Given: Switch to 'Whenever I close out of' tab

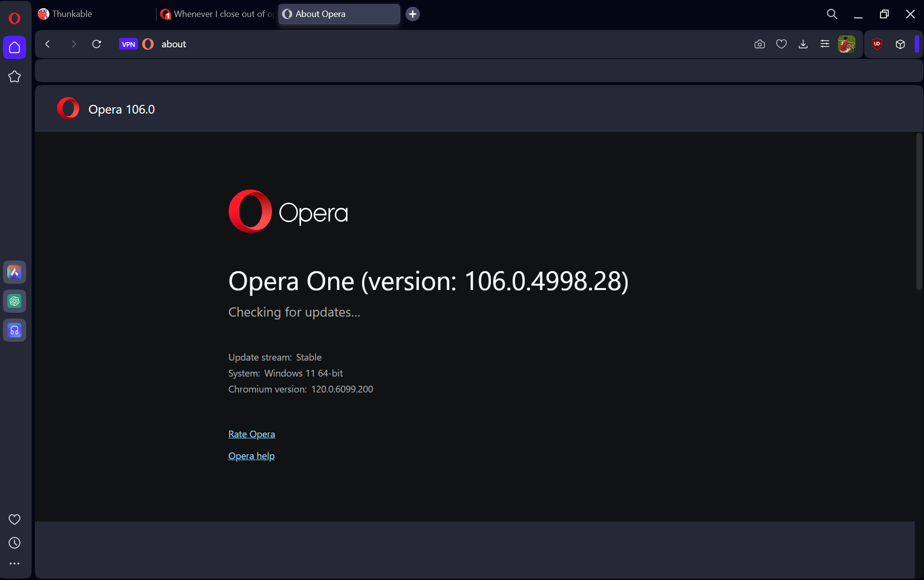Looking at the screenshot, I should [x=217, y=14].
